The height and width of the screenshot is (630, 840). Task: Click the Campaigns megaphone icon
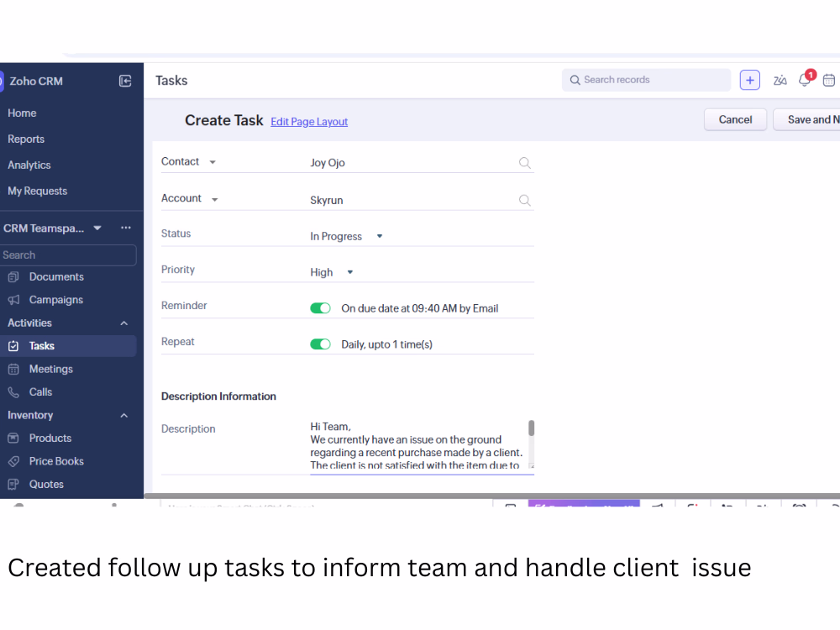tap(14, 300)
